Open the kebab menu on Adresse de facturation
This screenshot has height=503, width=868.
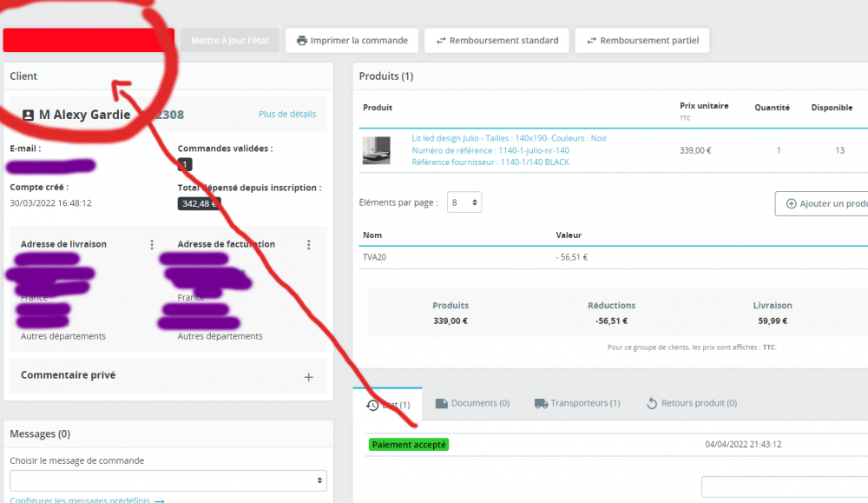pos(309,244)
